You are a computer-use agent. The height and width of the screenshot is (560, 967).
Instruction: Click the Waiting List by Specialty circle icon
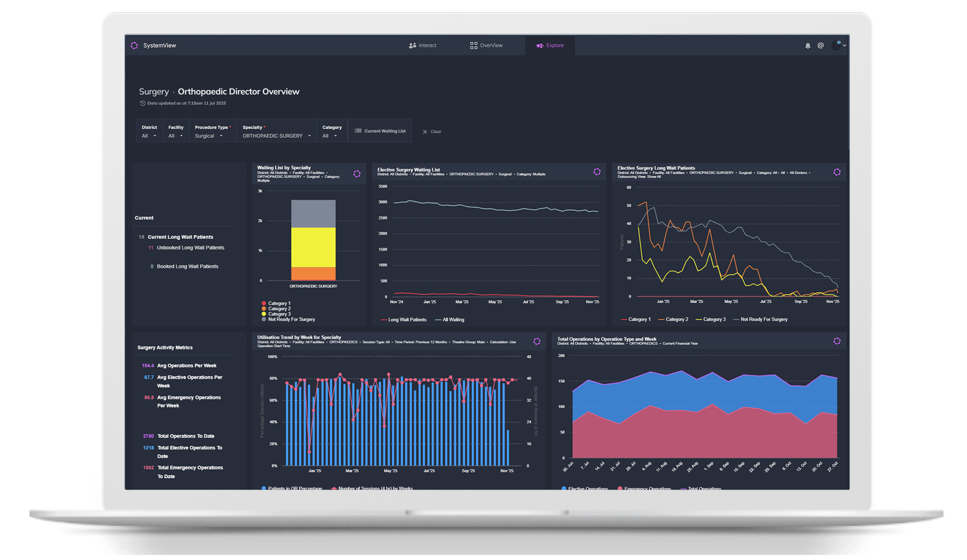click(357, 174)
